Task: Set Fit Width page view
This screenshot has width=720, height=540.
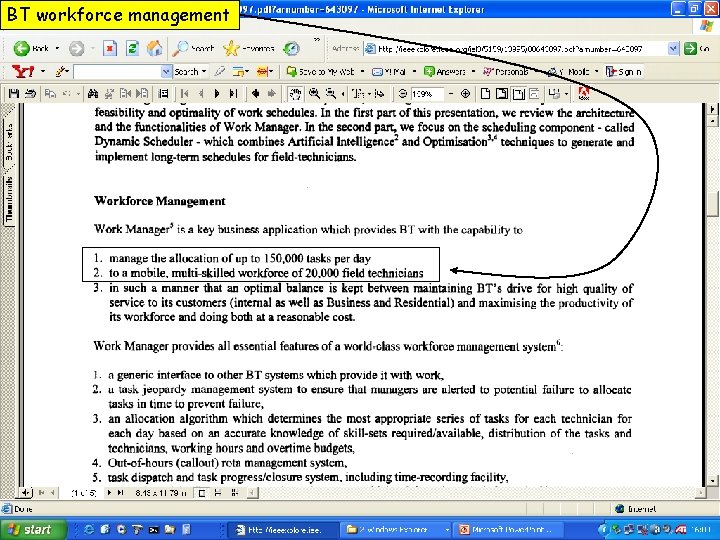Action: point(518,94)
